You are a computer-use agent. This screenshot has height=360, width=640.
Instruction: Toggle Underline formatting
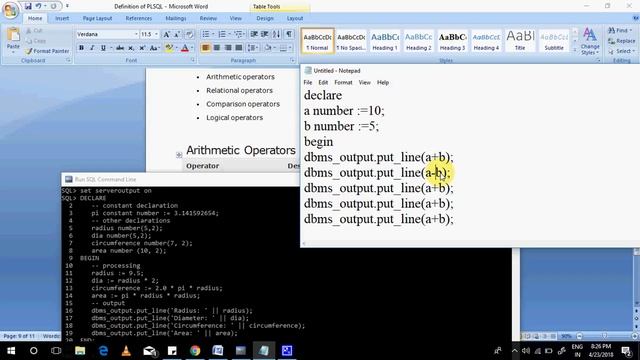(x=103, y=48)
